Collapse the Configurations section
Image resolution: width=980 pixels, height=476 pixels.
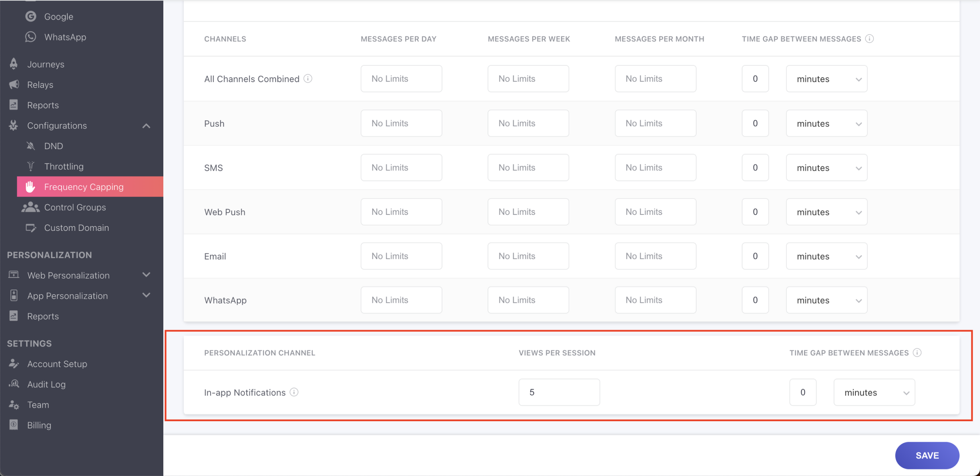coord(146,126)
